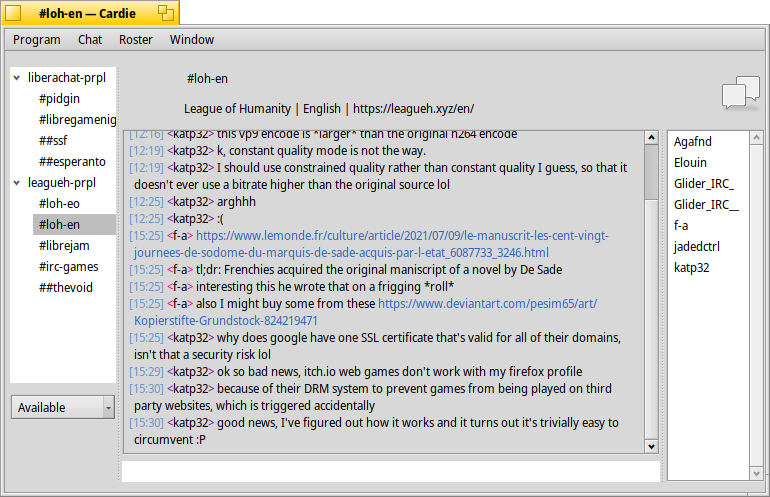Image resolution: width=770 pixels, height=497 pixels.
Task: Click the 'because of their DRM system' message
Action: pyautogui.click(x=371, y=397)
